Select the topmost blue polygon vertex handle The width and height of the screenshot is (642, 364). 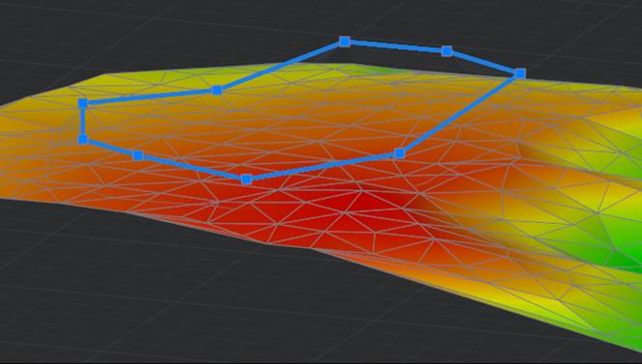point(345,42)
